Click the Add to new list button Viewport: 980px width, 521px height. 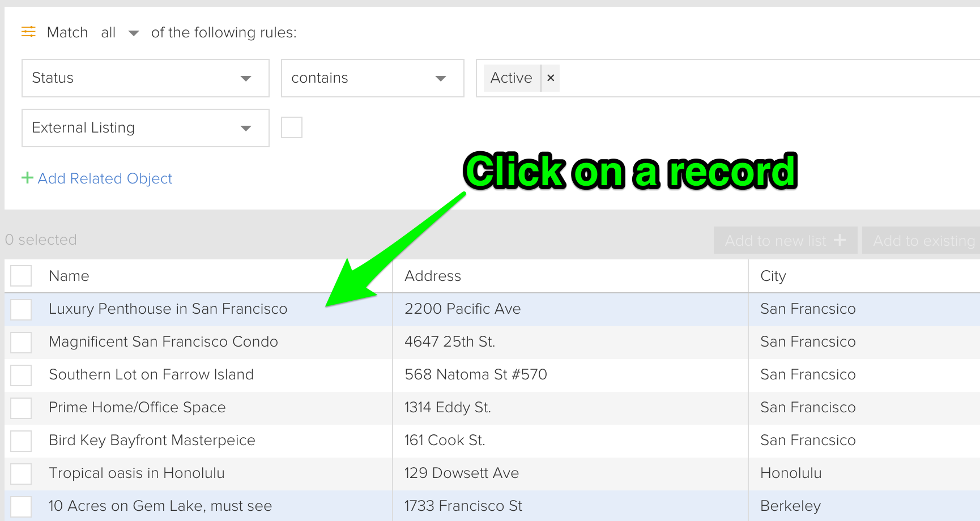coord(785,240)
